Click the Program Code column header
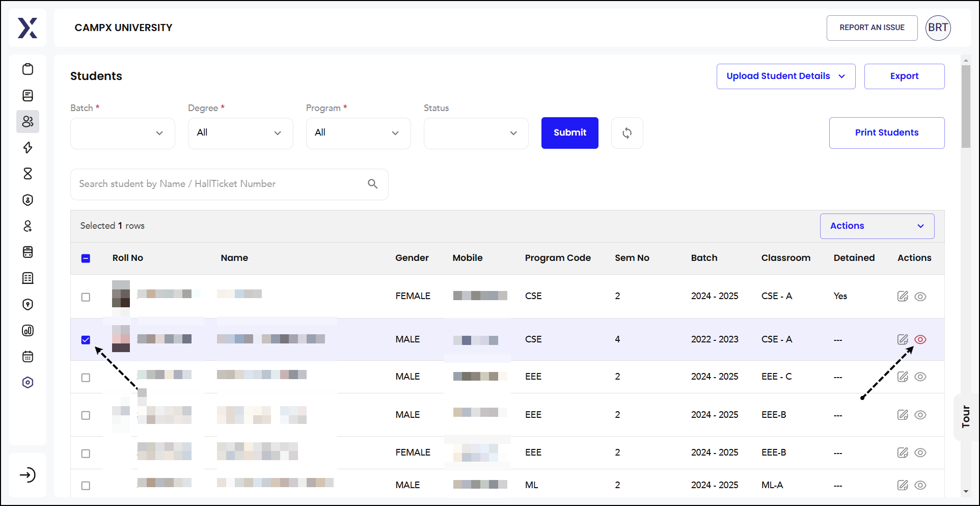 pyautogui.click(x=558, y=258)
